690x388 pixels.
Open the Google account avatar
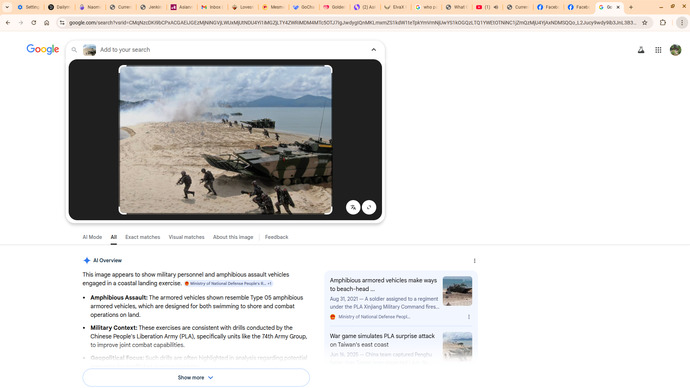click(x=675, y=50)
